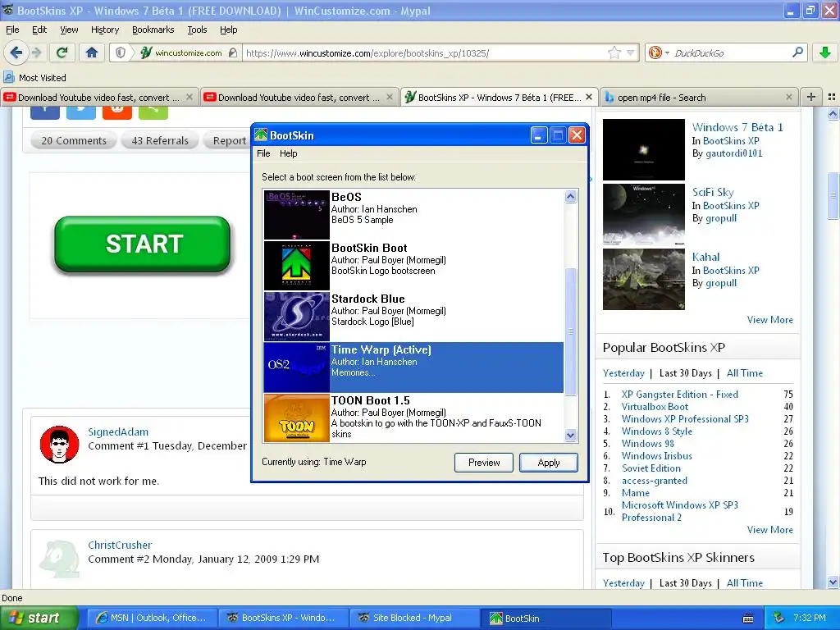Click the forward navigation arrow
Image resolution: width=840 pixels, height=630 pixels.
[36, 52]
